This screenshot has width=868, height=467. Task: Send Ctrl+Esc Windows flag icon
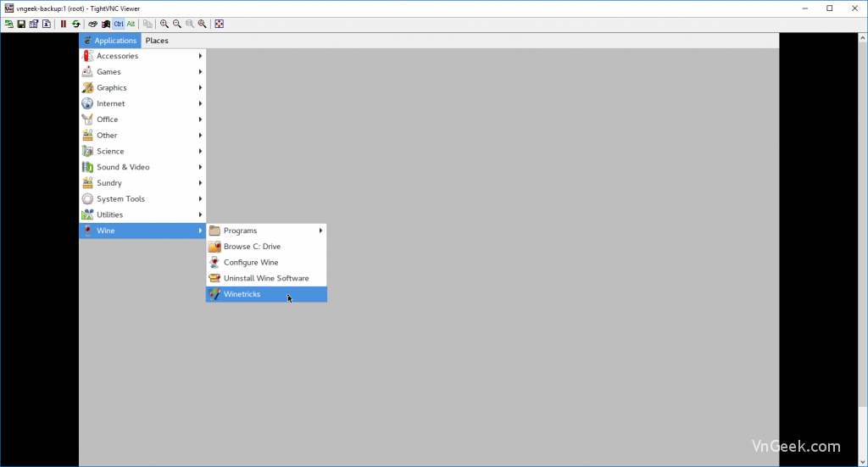click(x=105, y=24)
